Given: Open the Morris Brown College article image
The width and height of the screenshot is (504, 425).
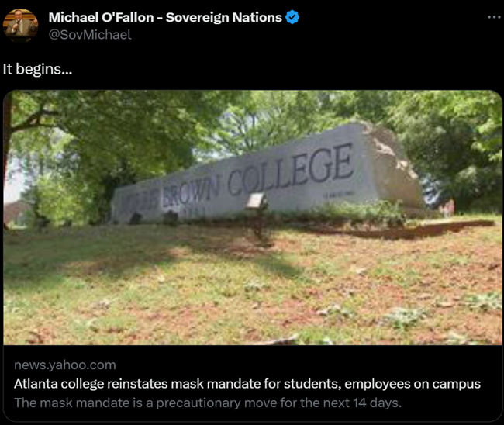Looking at the screenshot, I should point(253,218).
